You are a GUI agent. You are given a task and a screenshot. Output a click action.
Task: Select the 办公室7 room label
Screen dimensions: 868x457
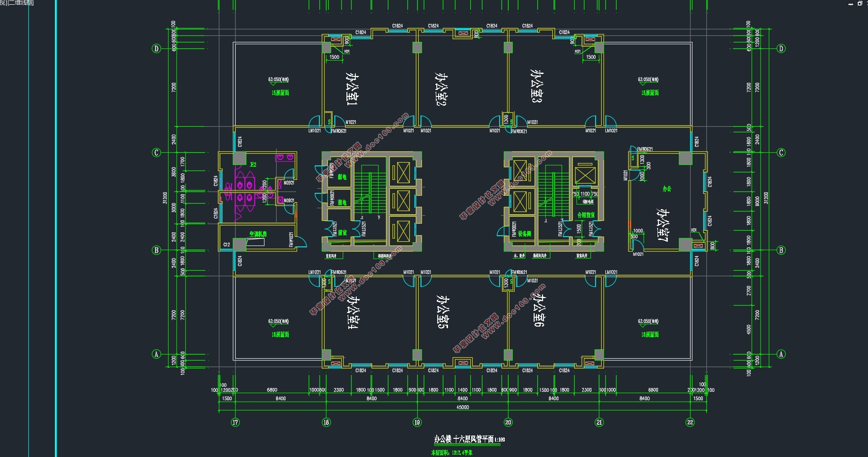coord(663,225)
